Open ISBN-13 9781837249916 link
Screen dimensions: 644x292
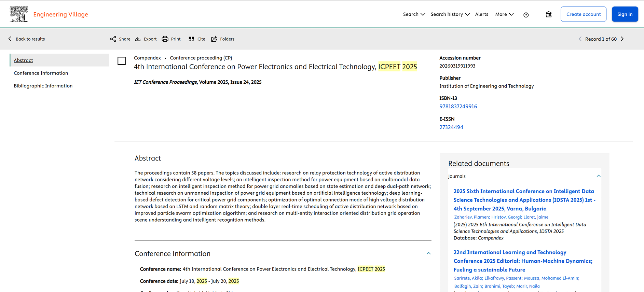[458, 107]
